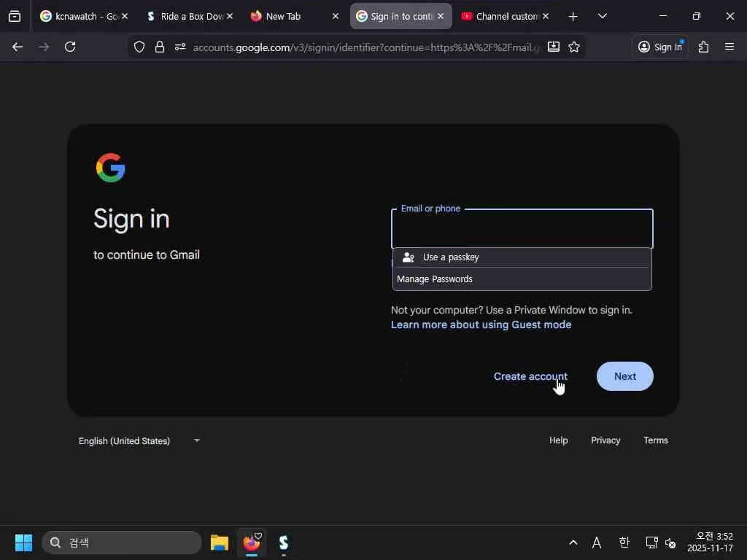This screenshot has height=560, width=747.
Task: Open the Windows Start menu
Action: (23, 542)
